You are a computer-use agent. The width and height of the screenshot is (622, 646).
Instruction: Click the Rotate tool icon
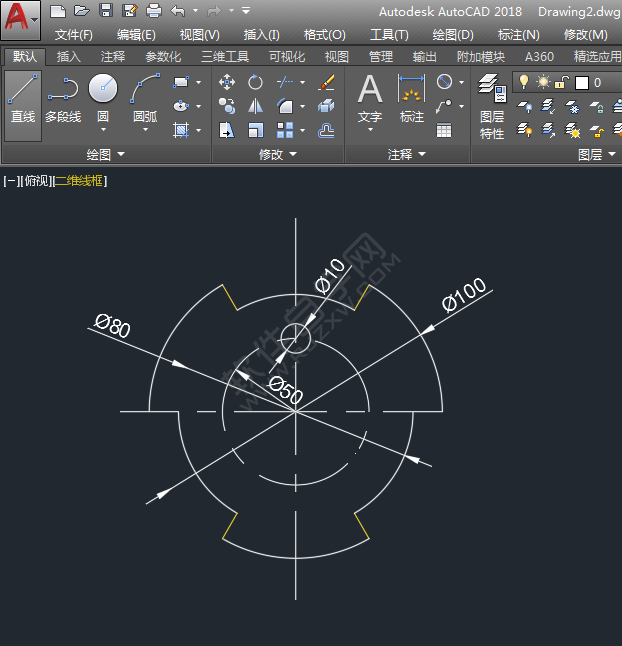256,82
